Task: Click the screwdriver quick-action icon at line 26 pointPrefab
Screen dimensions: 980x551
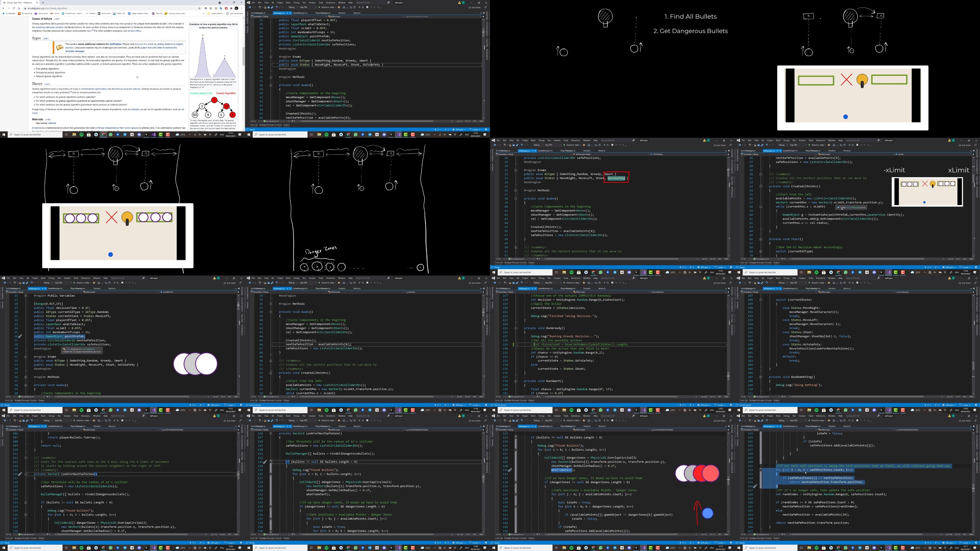Action: pos(20,336)
